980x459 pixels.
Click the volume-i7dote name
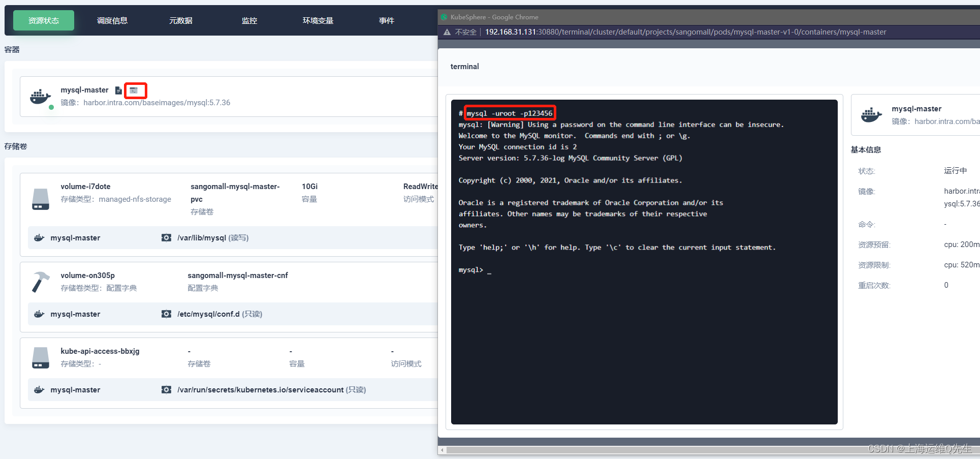click(x=85, y=187)
